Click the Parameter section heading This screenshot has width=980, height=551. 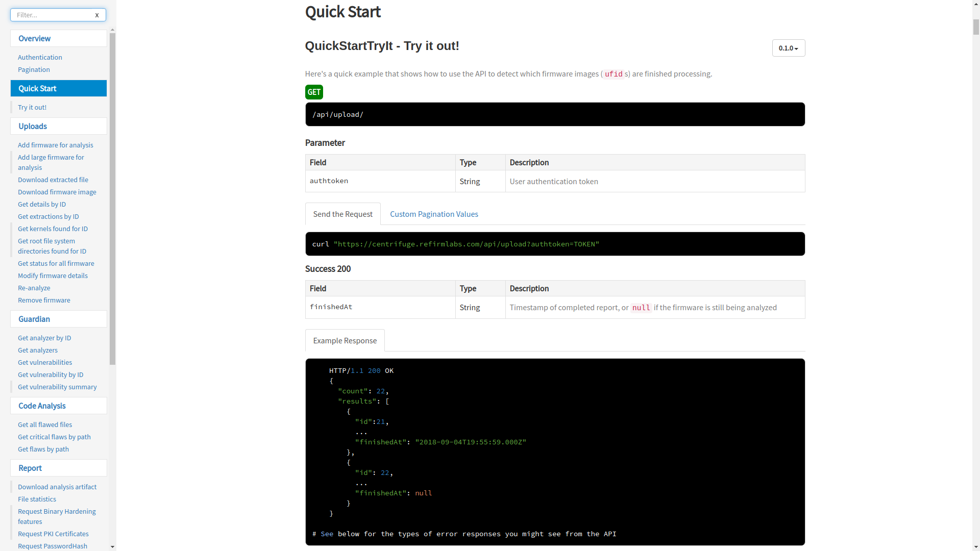325,143
